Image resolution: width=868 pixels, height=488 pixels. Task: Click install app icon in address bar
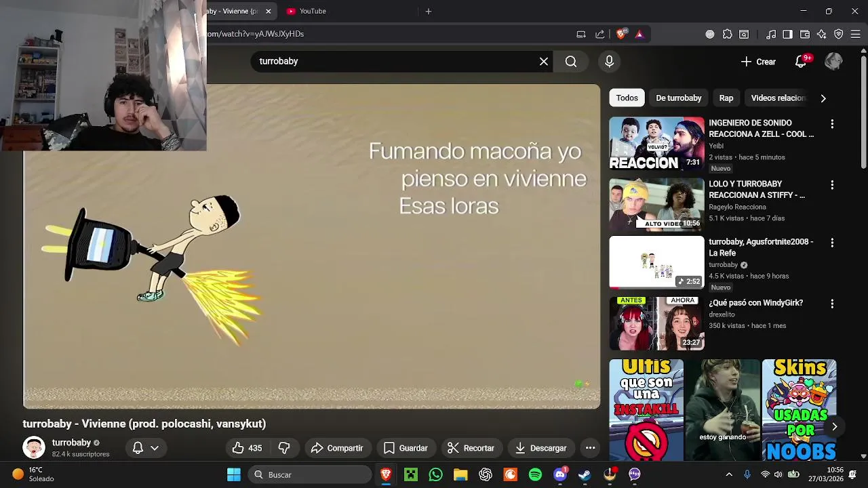[x=581, y=35]
